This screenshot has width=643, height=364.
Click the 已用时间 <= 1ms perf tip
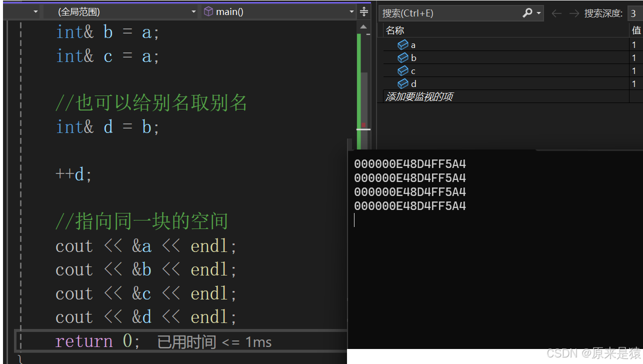(214, 342)
